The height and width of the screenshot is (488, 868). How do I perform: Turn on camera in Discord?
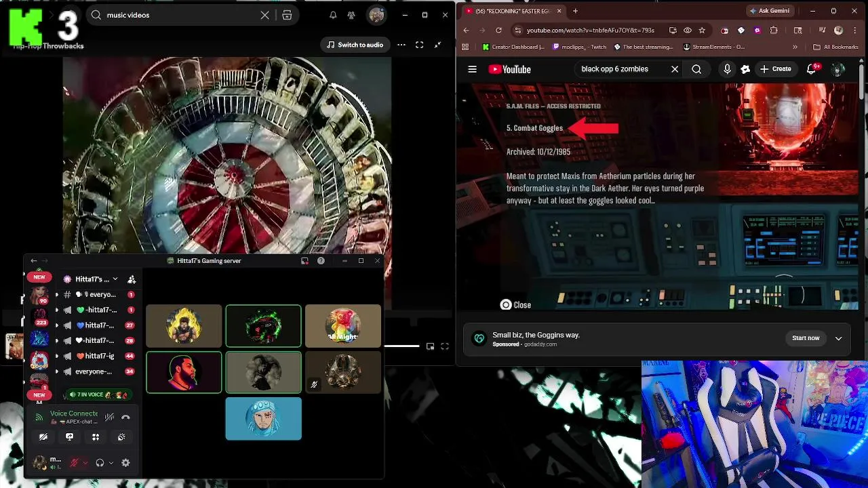coord(43,437)
